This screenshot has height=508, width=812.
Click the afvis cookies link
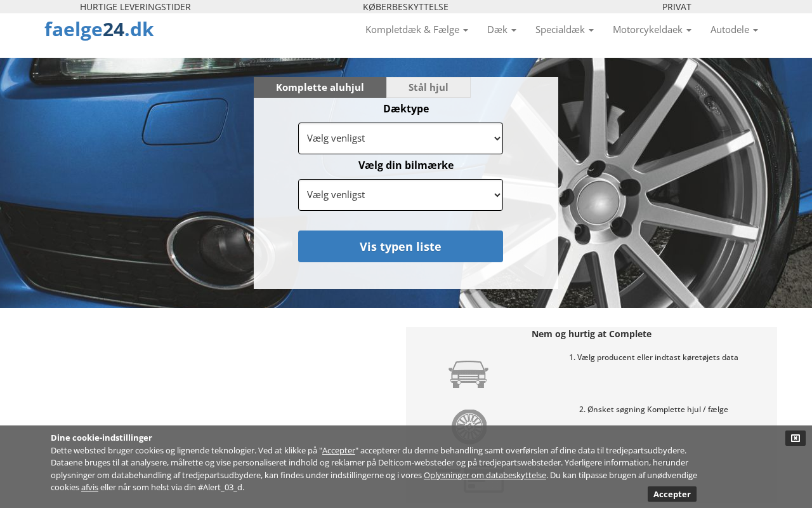point(89,487)
